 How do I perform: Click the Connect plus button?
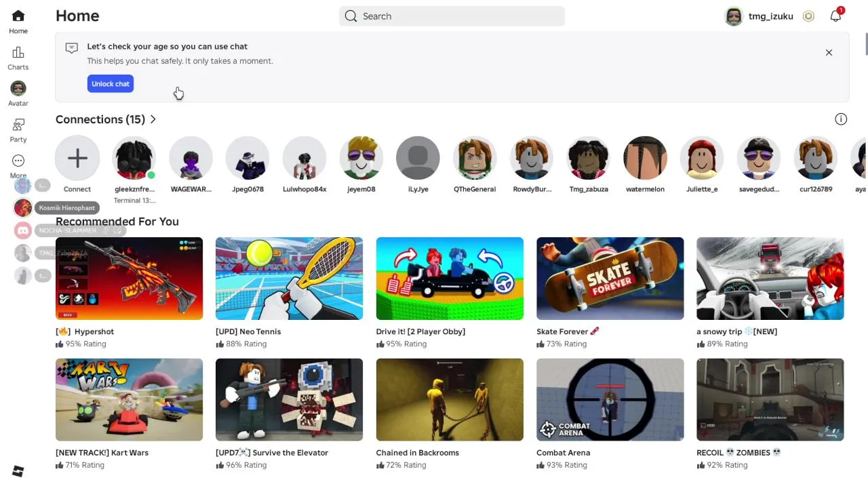click(77, 158)
